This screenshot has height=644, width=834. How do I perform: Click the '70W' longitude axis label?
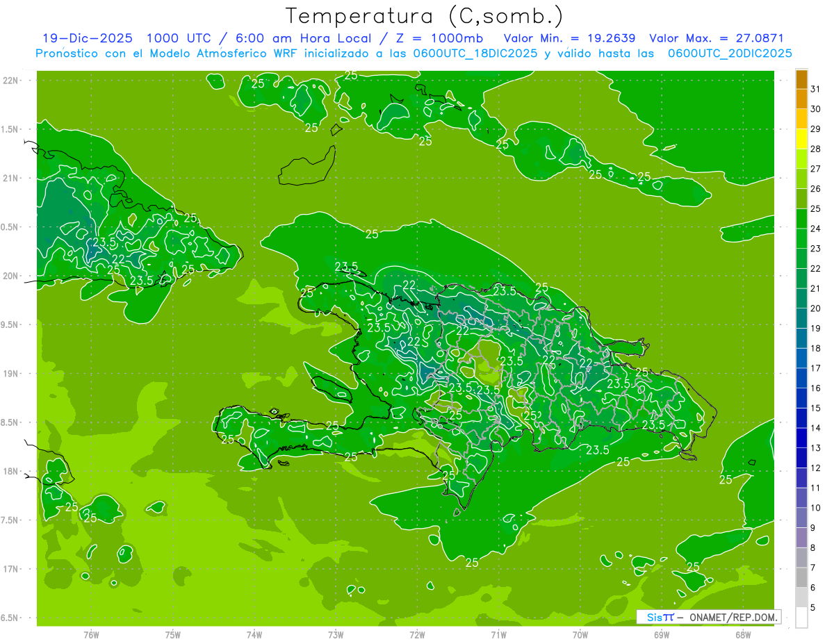pos(580,634)
